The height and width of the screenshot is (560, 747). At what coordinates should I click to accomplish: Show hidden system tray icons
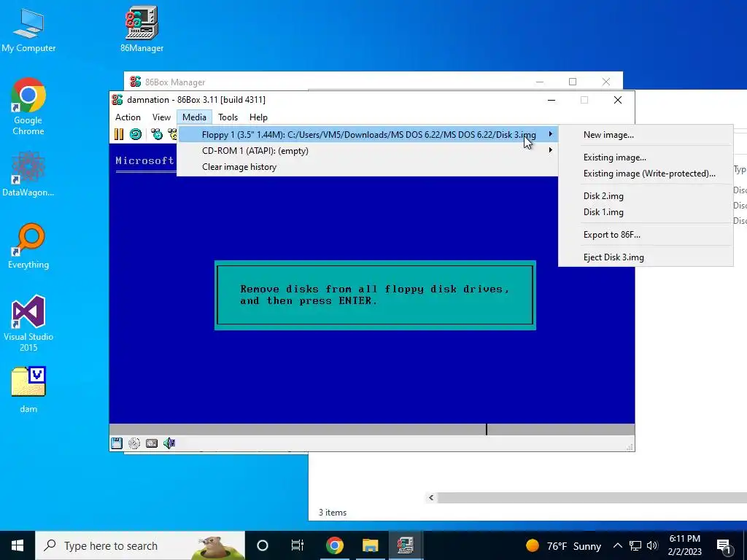coord(617,545)
